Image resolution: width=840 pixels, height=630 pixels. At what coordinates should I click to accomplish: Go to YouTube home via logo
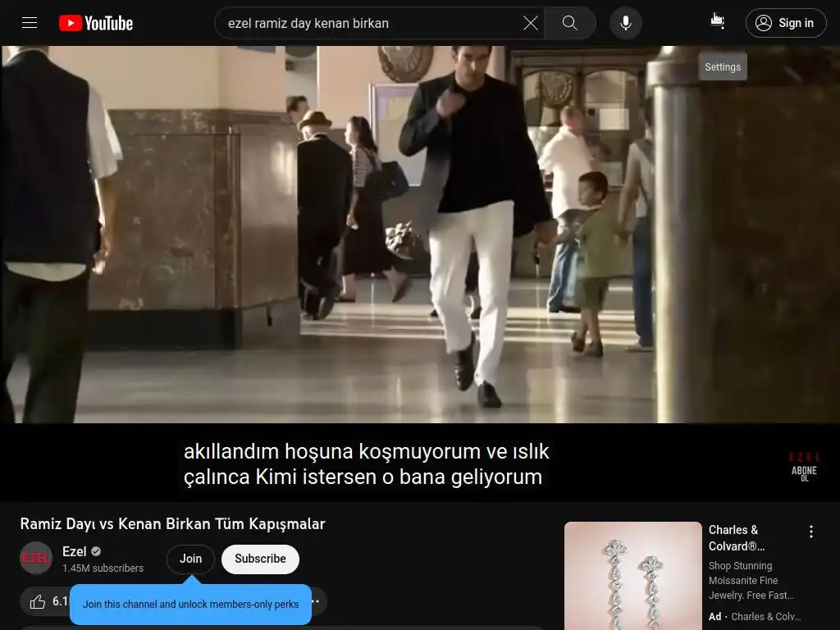click(x=96, y=23)
